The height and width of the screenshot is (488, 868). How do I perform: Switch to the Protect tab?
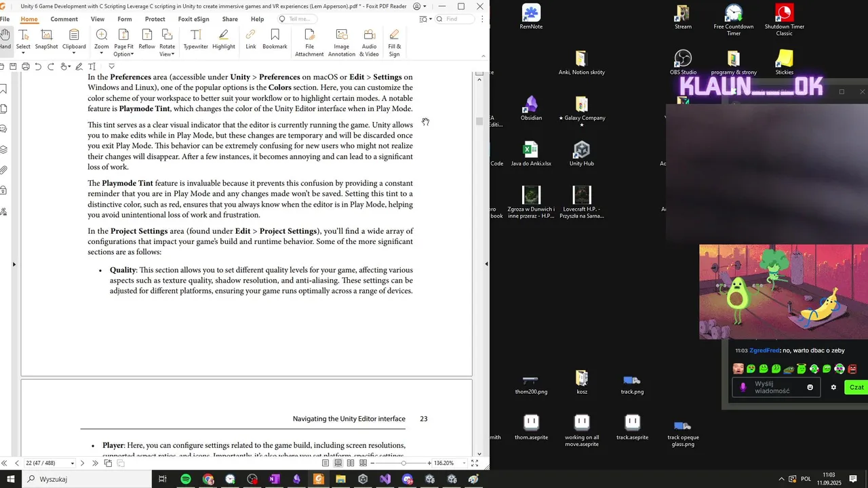pyautogui.click(x=155, y=19)
